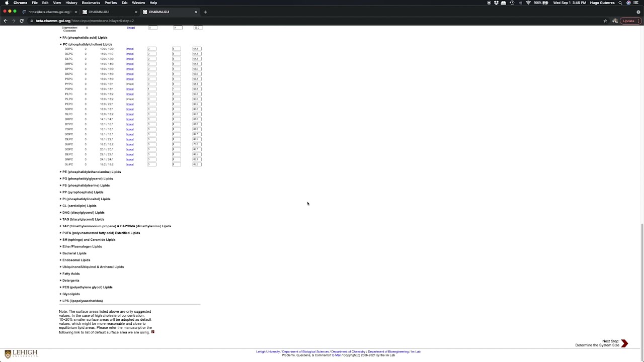Open the Window menu
The height and width of the screenshot is (362, 644).
point(138,3)
